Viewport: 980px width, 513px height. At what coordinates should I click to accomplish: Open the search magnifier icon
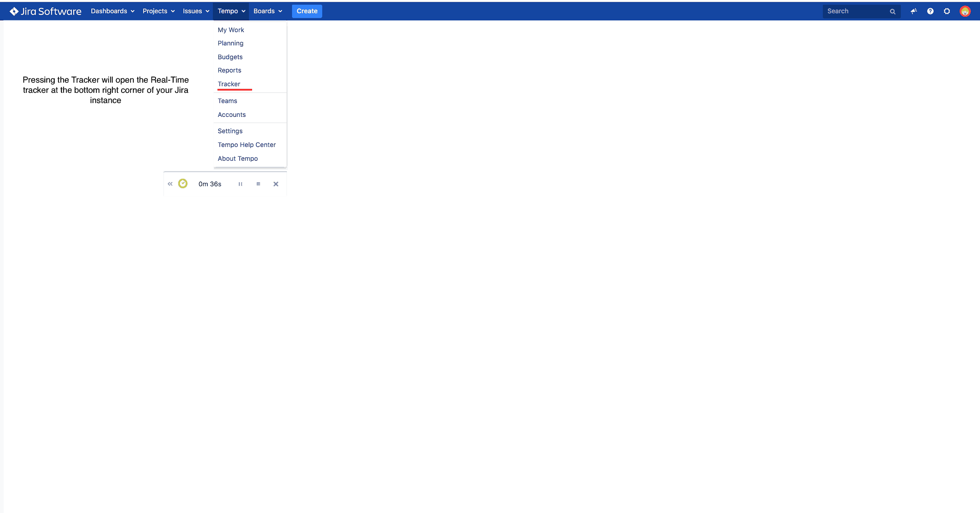pyautogui.click(x=893, y=11)
